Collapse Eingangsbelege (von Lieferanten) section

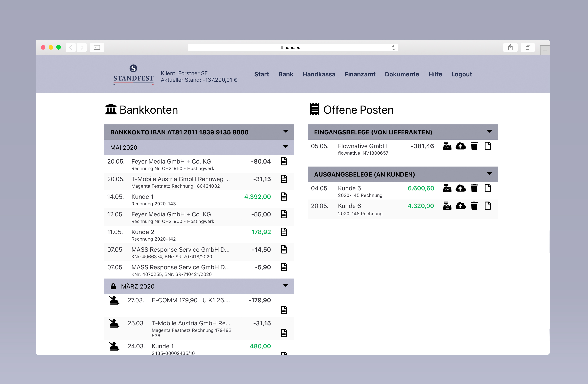pos(489,131)
